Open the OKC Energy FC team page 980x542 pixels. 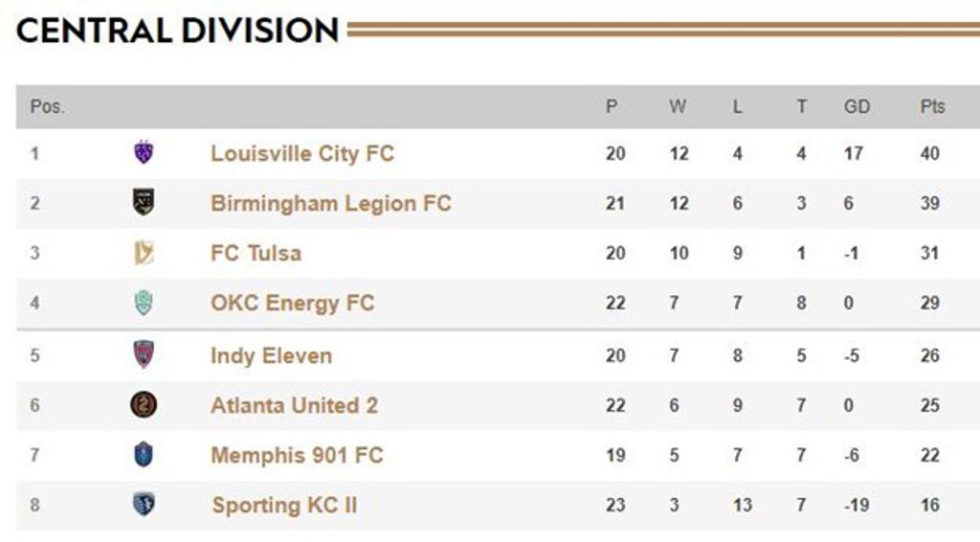pos(292,304)
